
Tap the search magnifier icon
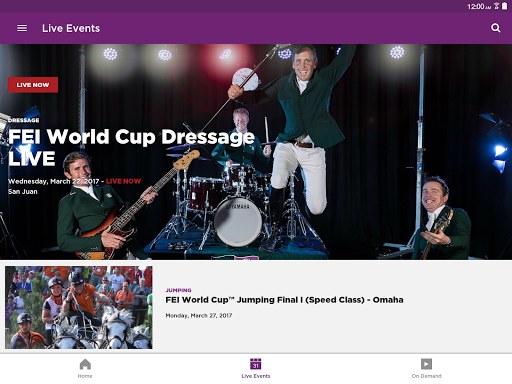tap(496, 28)
